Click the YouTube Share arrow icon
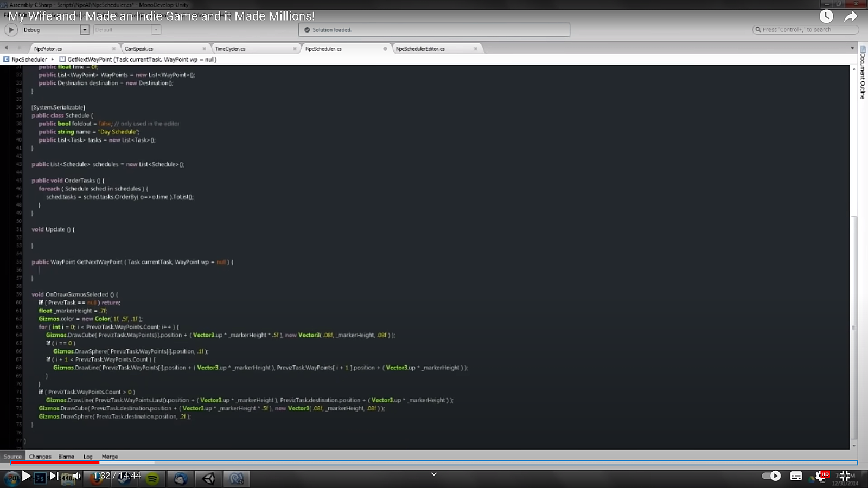This screenshot has height=488, width=868. [851, 17]
